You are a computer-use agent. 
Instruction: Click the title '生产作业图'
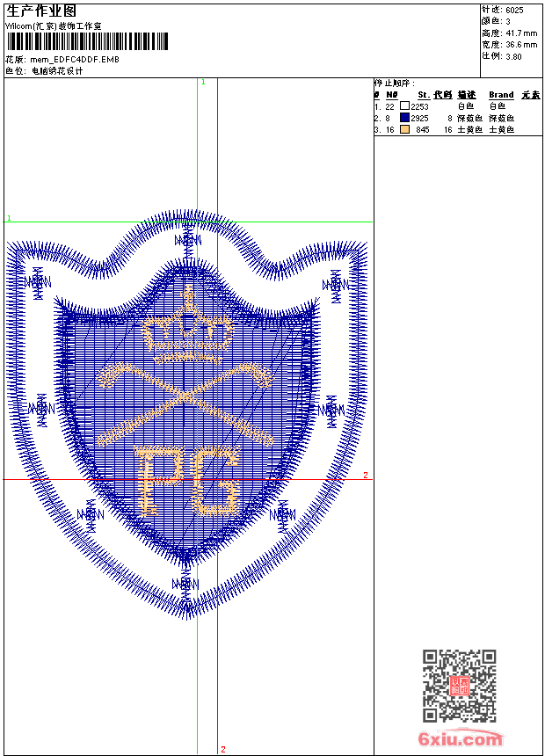(41, 11)
